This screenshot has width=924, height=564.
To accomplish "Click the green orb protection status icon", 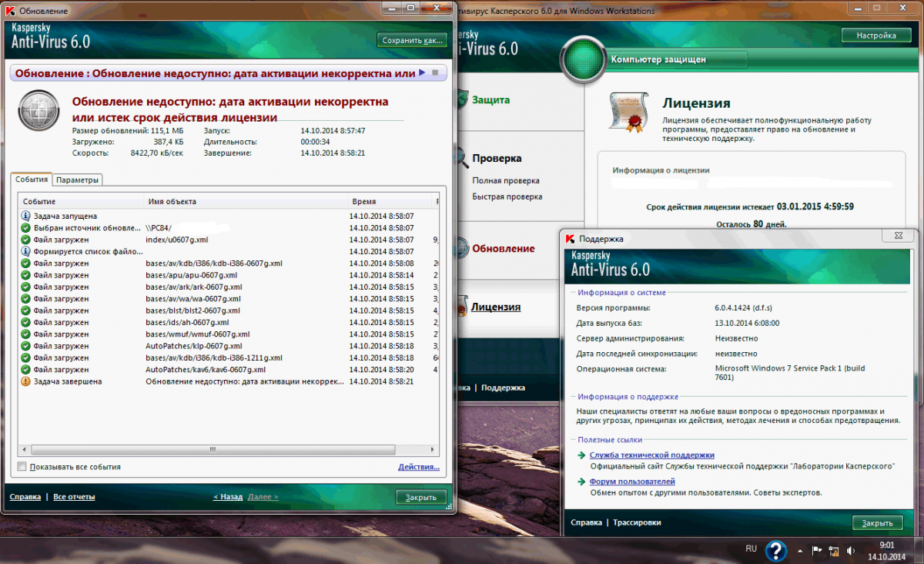I will (x=584, y=59).
